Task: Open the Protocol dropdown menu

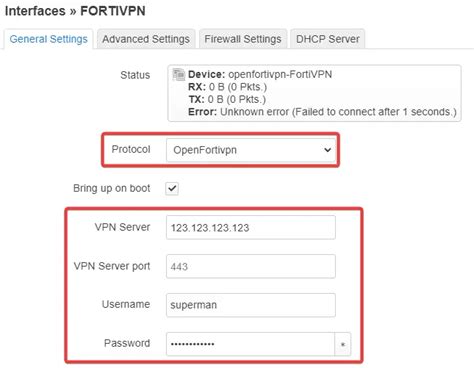Action: (x=251, y=150)
